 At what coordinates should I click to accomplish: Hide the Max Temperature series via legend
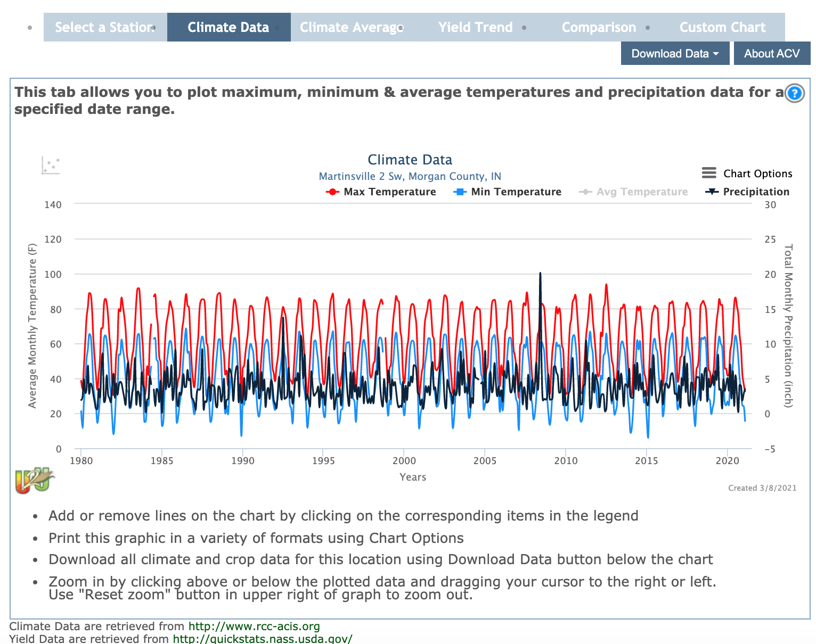click(389, 192)
